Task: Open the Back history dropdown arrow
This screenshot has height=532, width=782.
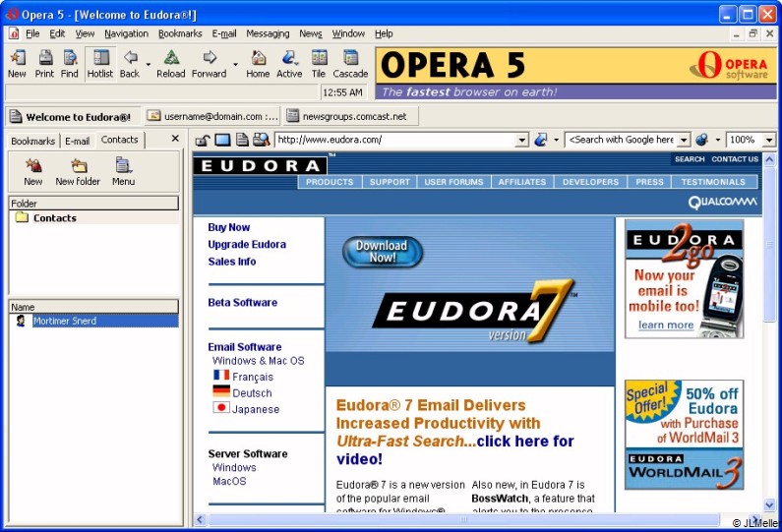Action: pos(149,64)
